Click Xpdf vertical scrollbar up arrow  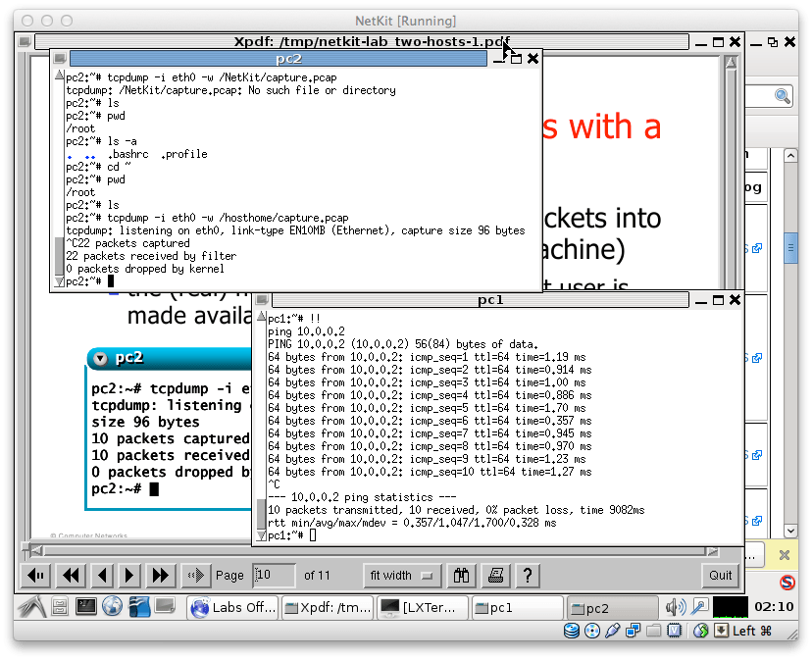click(x=731, y=63)
